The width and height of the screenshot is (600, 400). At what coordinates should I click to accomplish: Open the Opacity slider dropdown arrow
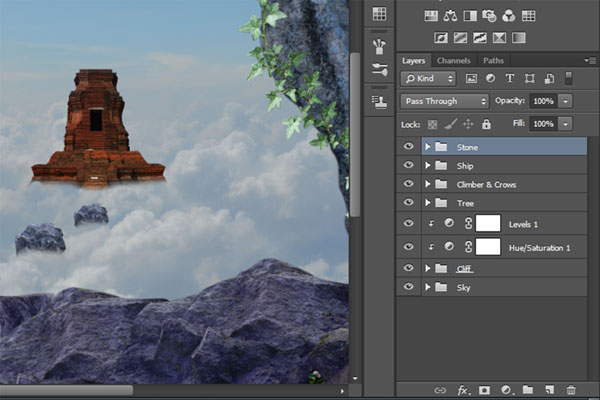[567, 101]
